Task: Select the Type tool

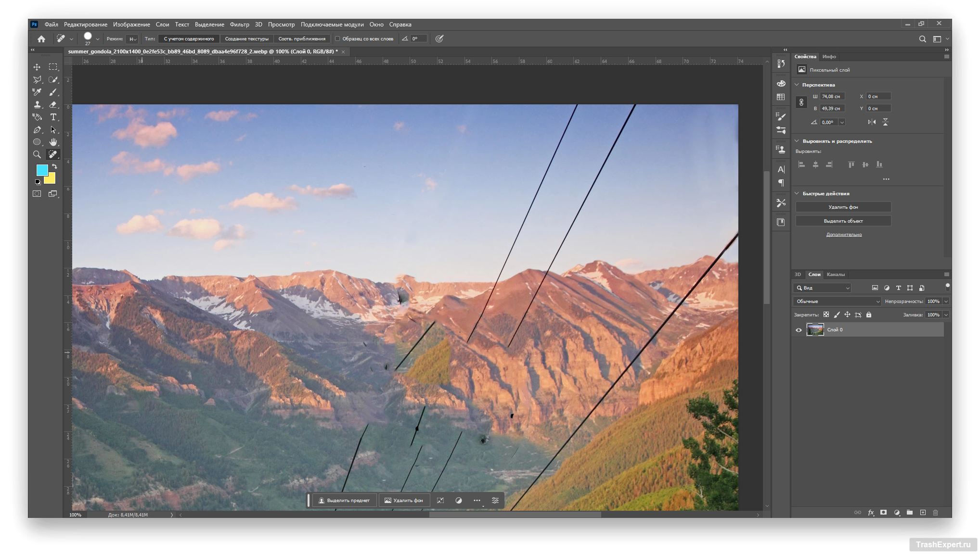Action: point(53,117)
